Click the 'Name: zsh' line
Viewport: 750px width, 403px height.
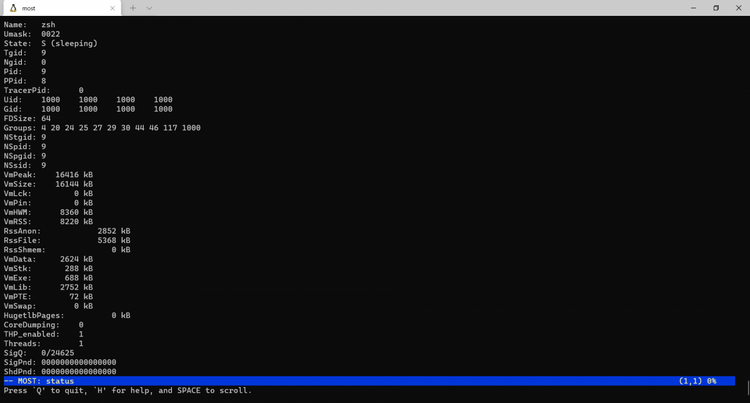point(30,24)
